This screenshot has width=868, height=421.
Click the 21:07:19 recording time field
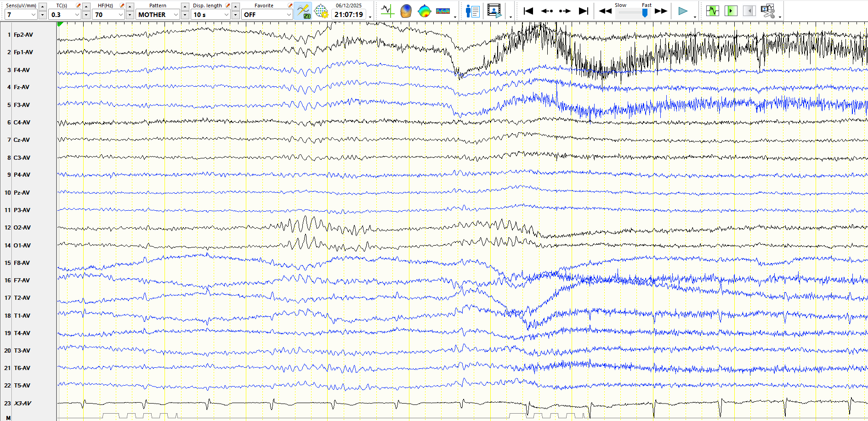point(349,15)
